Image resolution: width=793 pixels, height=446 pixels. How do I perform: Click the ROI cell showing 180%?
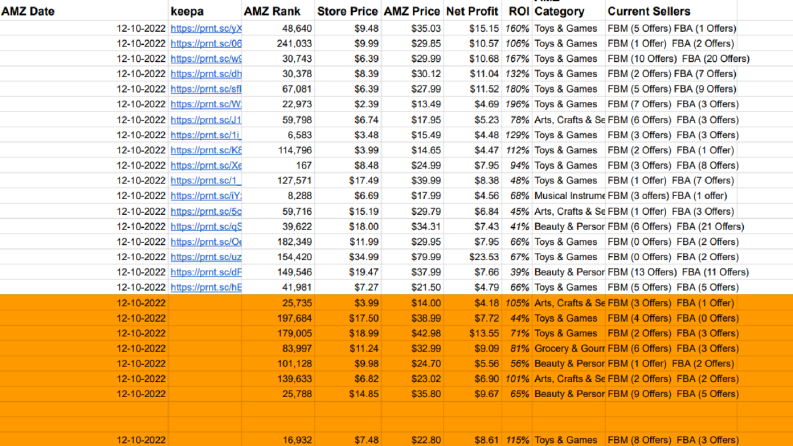click(517, 89)
